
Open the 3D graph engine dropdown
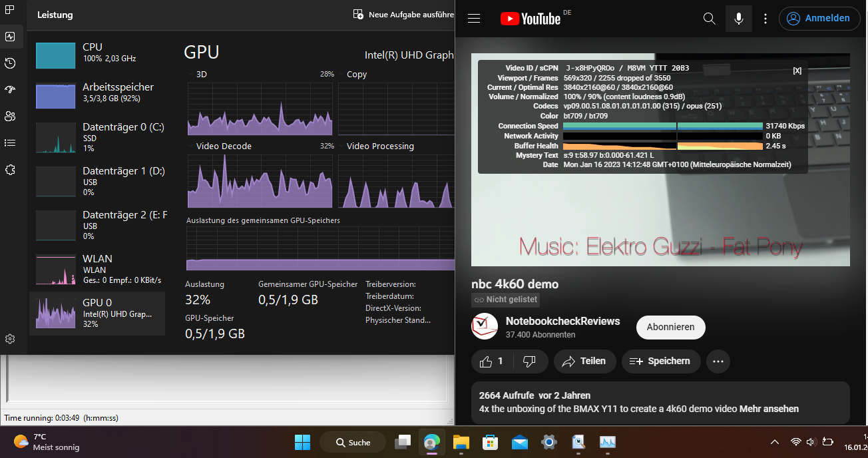pyautogui.click(x=192, y=75)
